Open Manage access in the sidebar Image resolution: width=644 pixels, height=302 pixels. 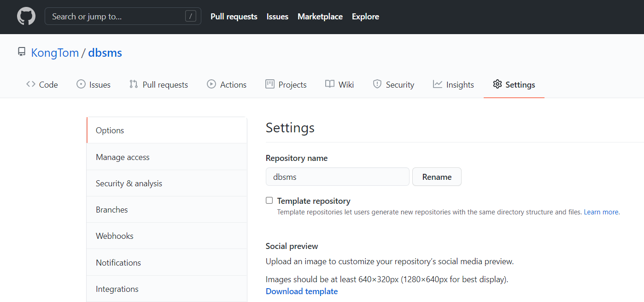click(x=167, y=157)
